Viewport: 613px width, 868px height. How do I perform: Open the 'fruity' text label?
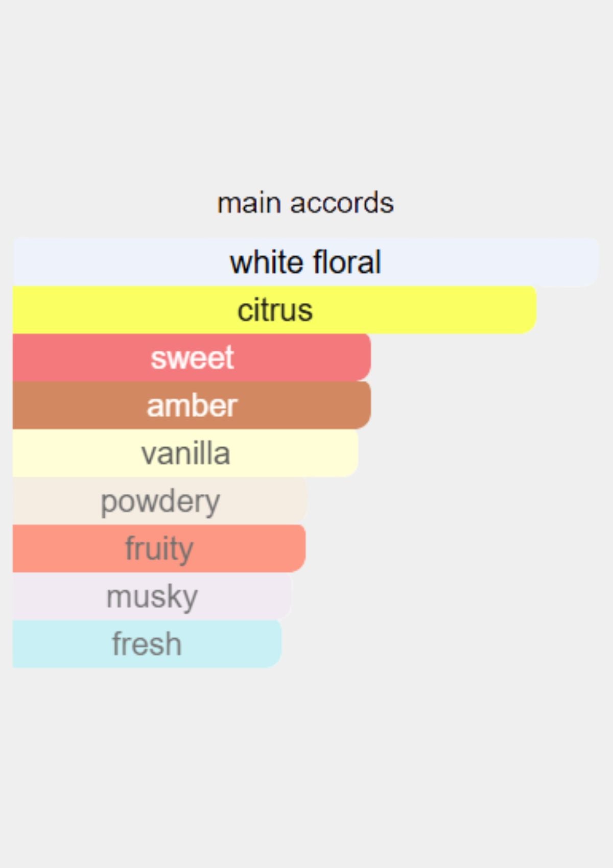tap(159, 549)
